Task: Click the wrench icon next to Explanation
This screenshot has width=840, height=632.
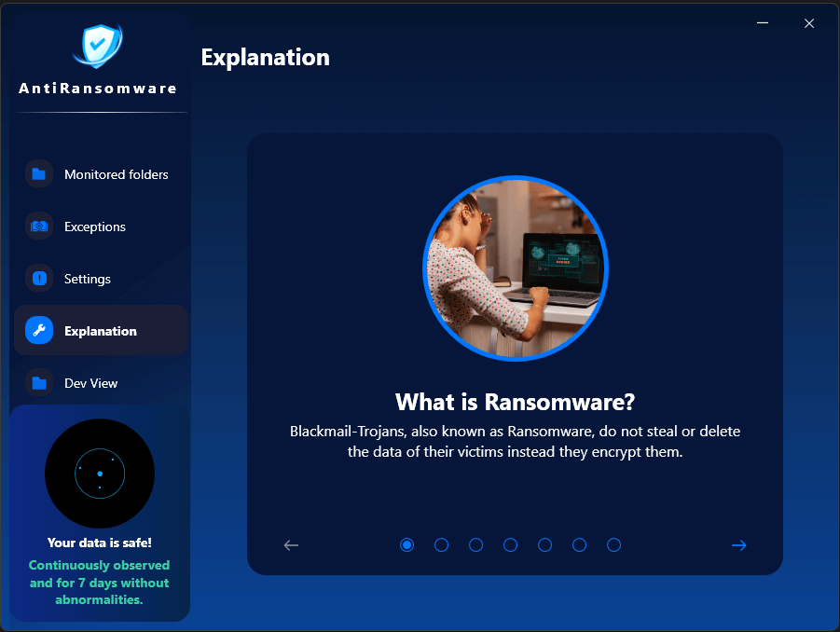Action: click(38, 330)
